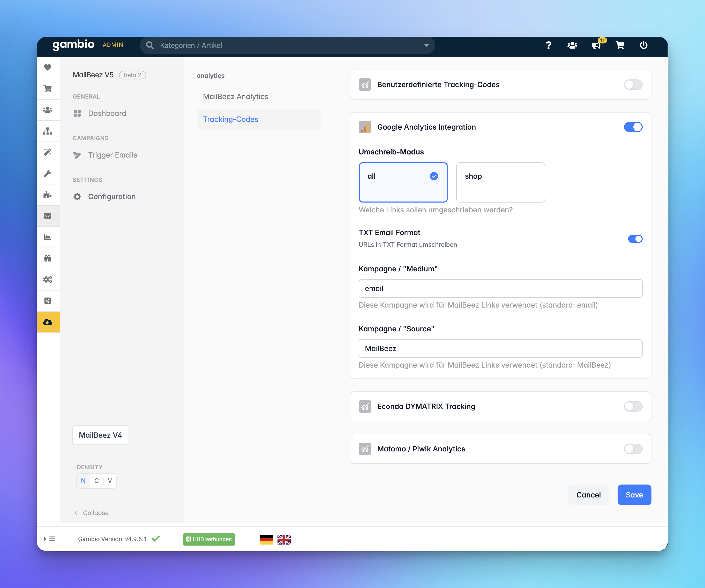Click the power logout icon

point(643,45)
